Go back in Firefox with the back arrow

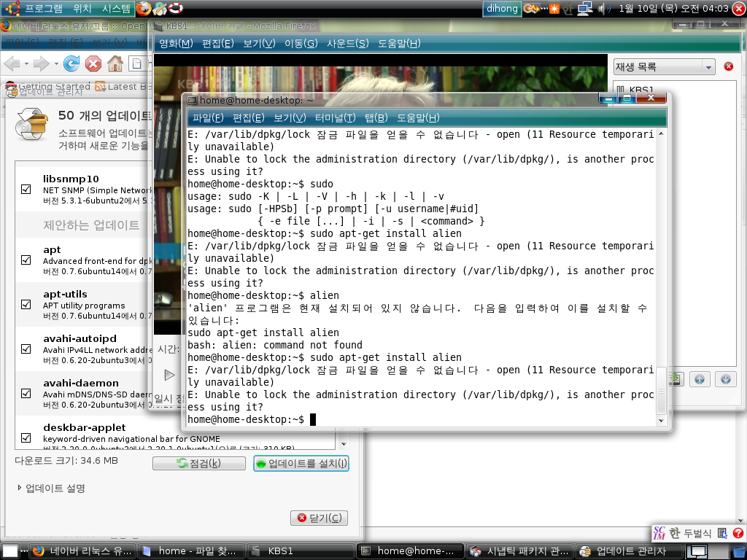click(x=12, y=63)
